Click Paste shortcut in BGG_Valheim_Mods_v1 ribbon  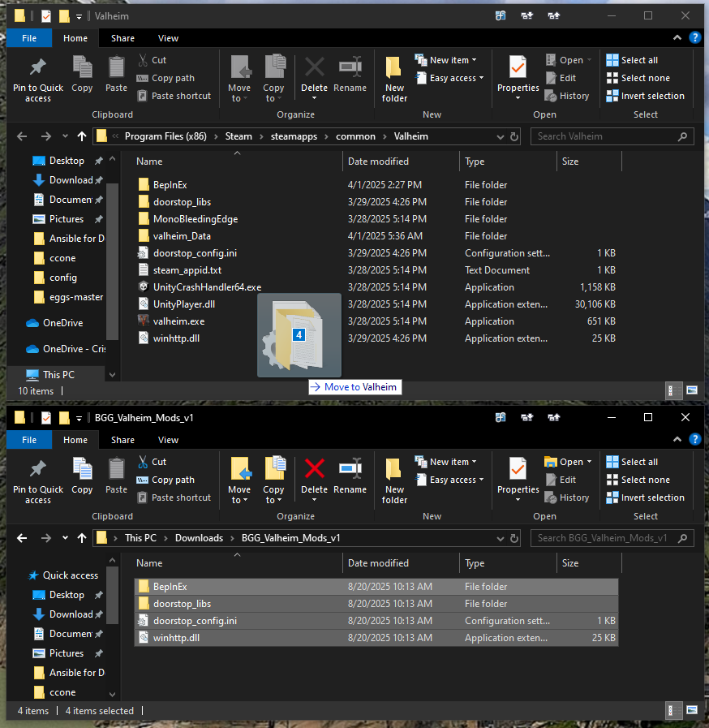(x=174, y=498)
